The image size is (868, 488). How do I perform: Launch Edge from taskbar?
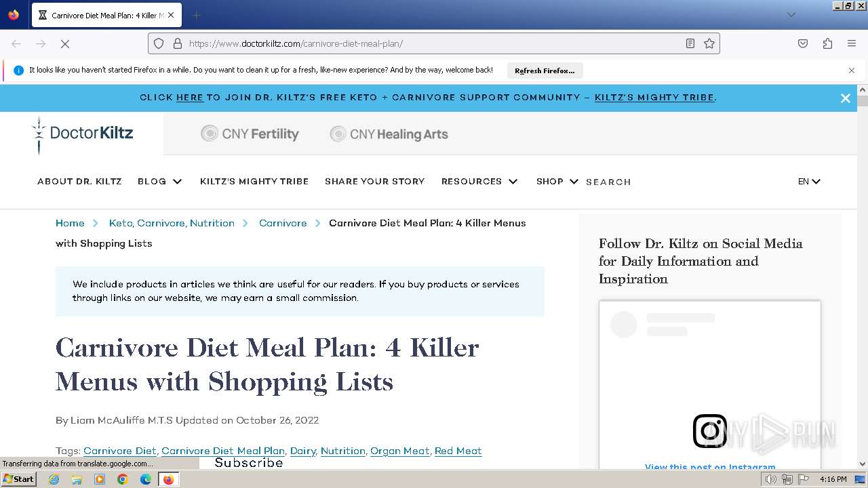coord(146,479)
